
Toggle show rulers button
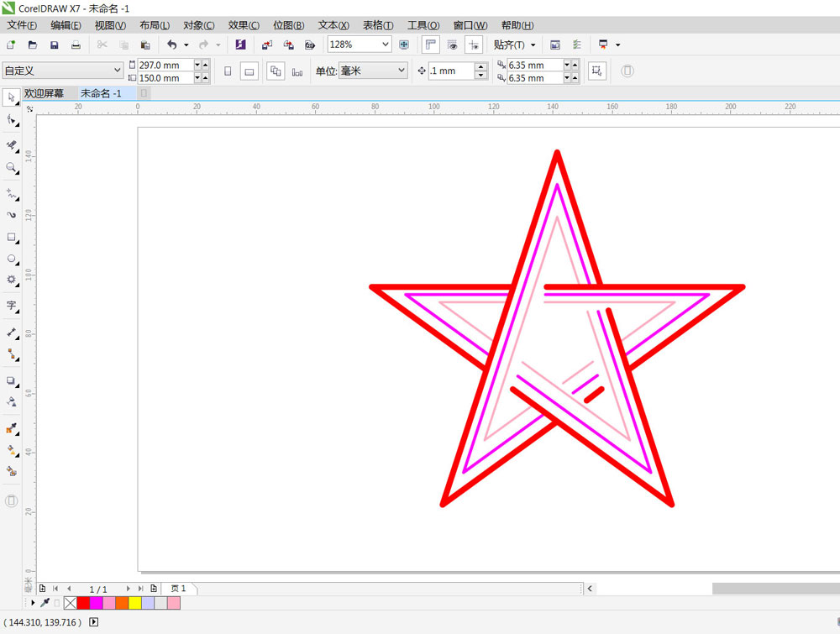[431, 45]
